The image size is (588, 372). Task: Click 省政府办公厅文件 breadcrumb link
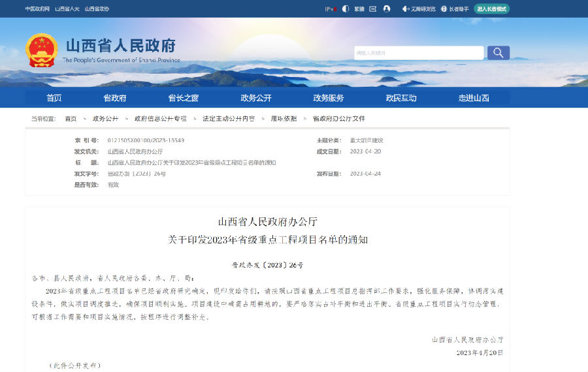coord(338,119)
